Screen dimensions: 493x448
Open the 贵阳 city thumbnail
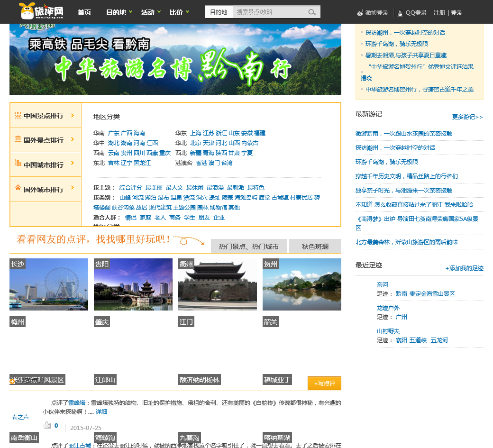[133, 284]
